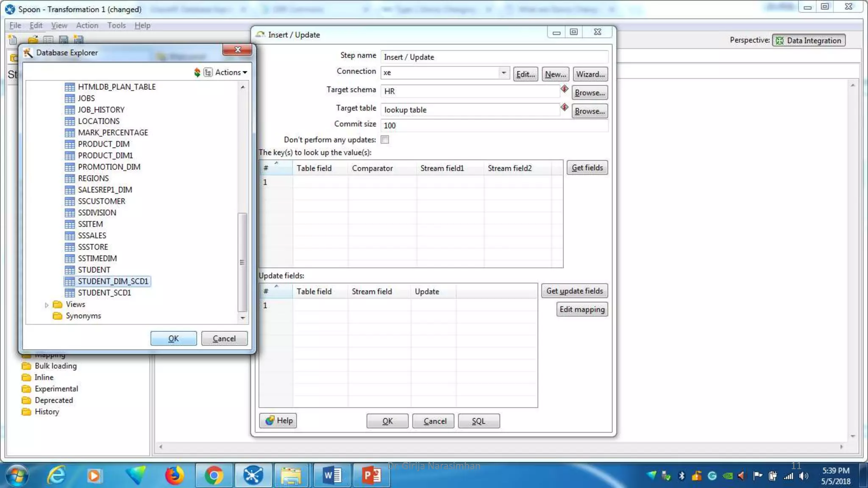Click the Get fields button
This screenshot has width=868, height=488.
(x=587, y=168)
